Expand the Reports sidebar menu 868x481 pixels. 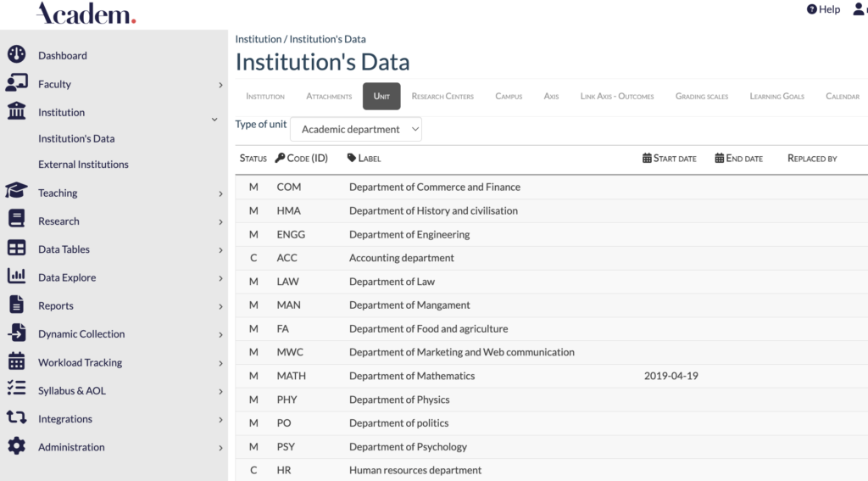[220, 306]
